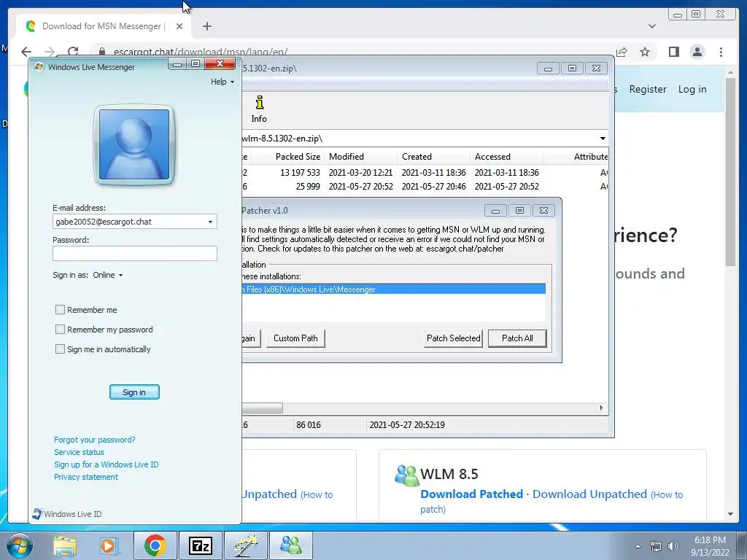Click Chrome back arrow
Image resolution: width=747 pixels, height=560 pixels.
[26, 52]
